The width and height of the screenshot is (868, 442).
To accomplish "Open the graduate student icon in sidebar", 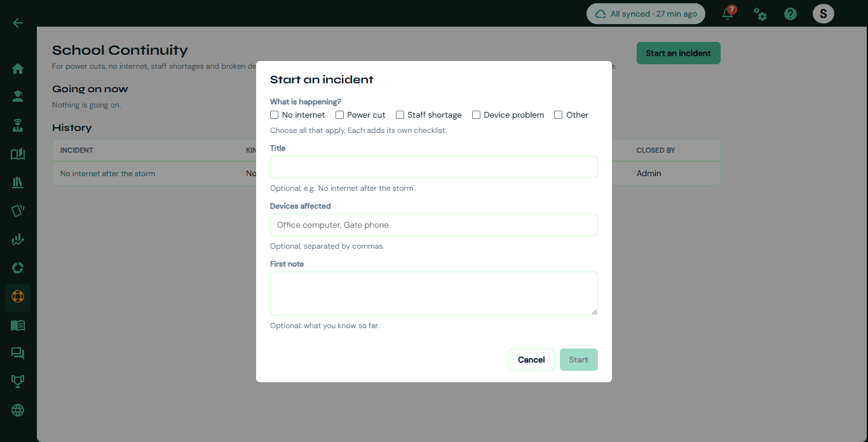I will coord(18,97).
